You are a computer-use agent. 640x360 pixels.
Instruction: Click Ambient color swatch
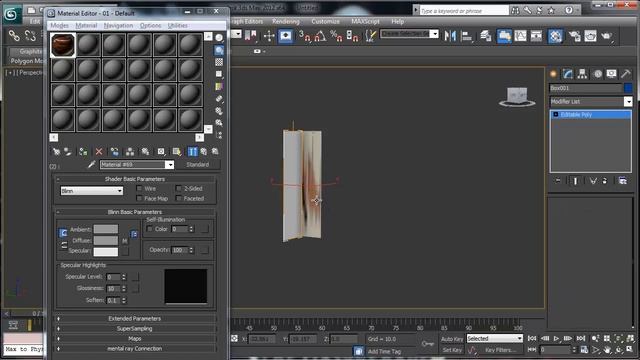pyautogui.click(x=106, y=229)
